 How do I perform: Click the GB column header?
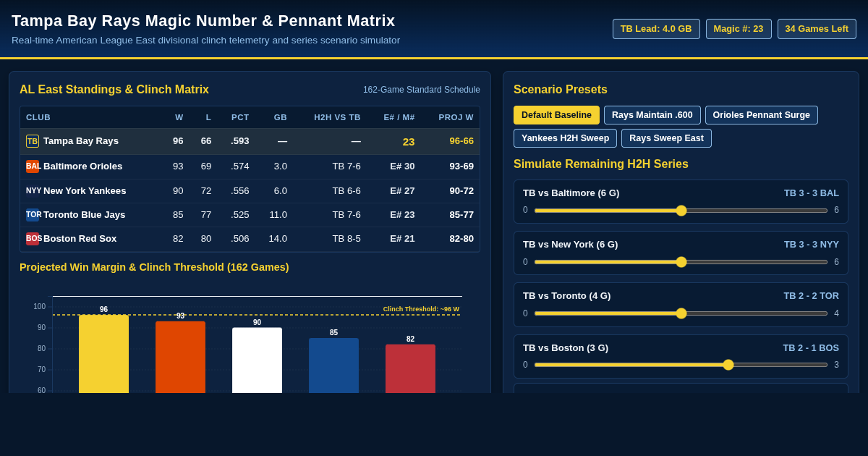(x=281, y=117)
